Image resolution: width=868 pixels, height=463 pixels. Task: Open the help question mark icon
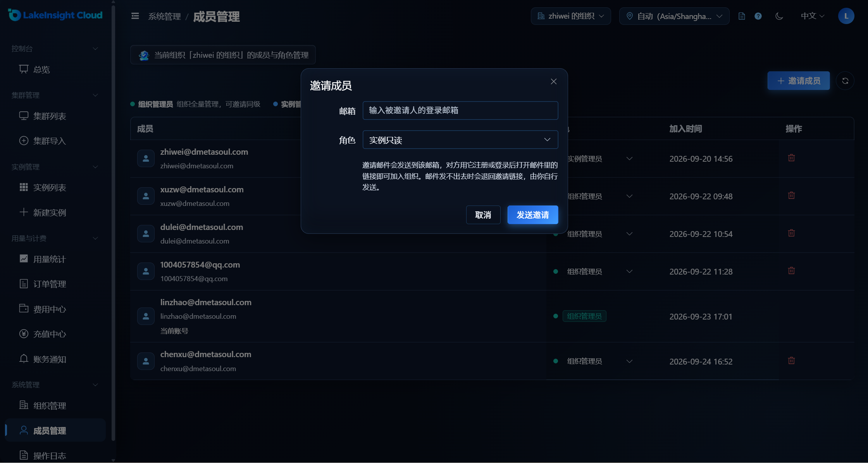click(758, 16)
